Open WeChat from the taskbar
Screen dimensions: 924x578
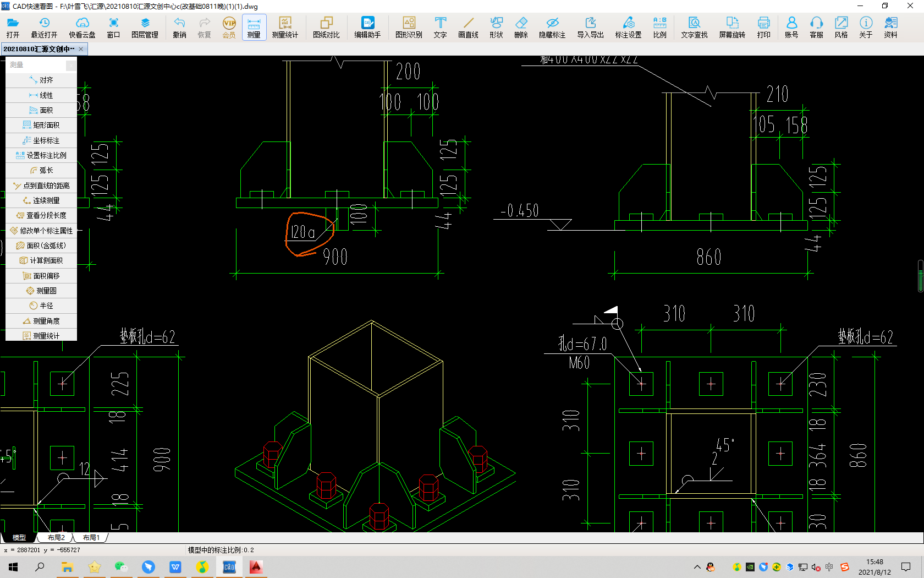click(121, 566)
